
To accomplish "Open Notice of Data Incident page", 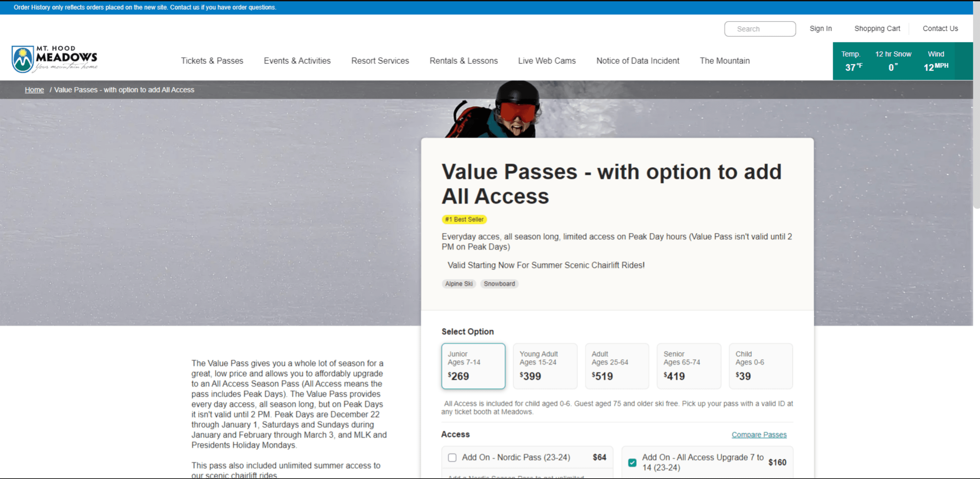I will pos(638,61).
